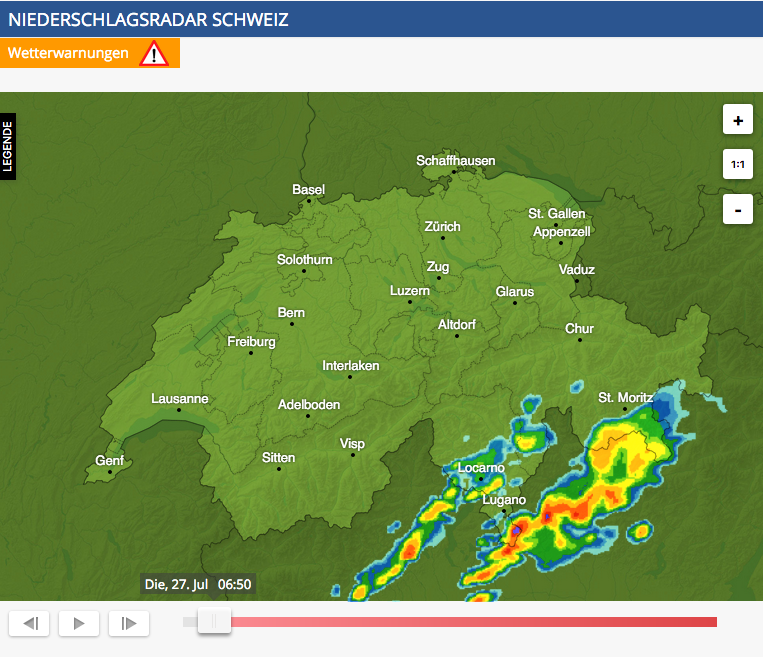Click the Zürich city label

pyautogui.click(x=442, y=226)
